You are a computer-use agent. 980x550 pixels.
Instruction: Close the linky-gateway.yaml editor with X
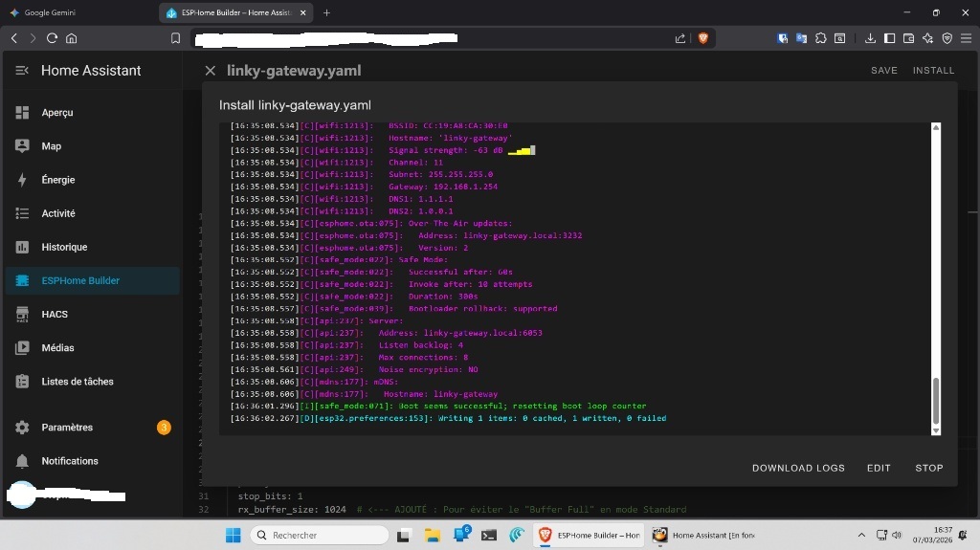[211, 71]
